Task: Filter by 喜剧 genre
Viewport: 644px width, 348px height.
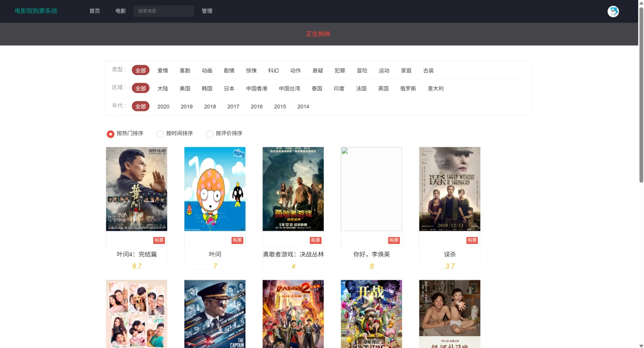Action: pyautogui.click(x=185, y=71)
